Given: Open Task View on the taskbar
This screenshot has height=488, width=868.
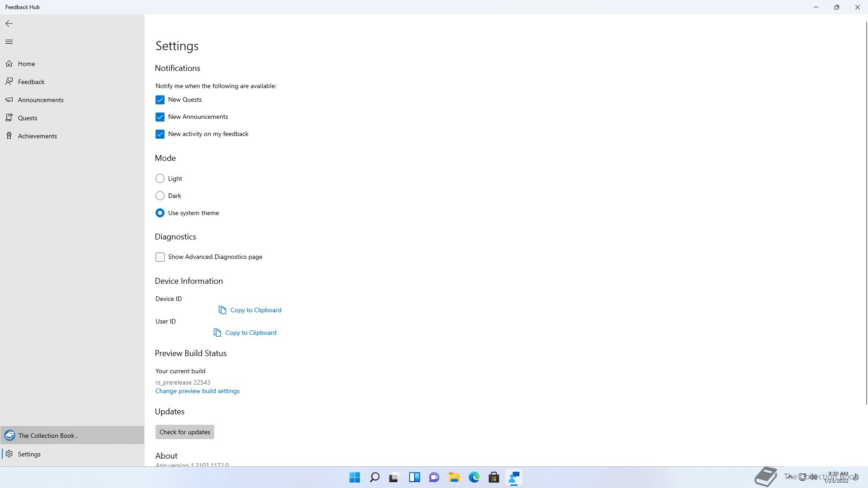Looking at the screenshot, I should click(394, 477).
